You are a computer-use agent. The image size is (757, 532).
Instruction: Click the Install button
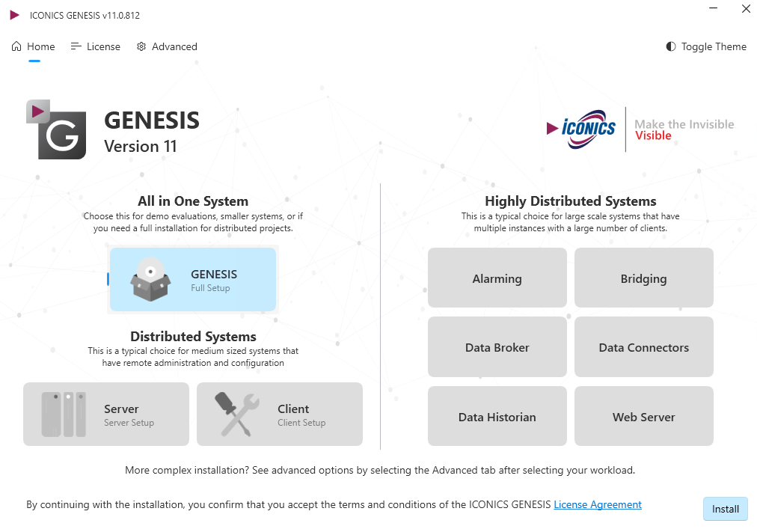tap(725, 509)
